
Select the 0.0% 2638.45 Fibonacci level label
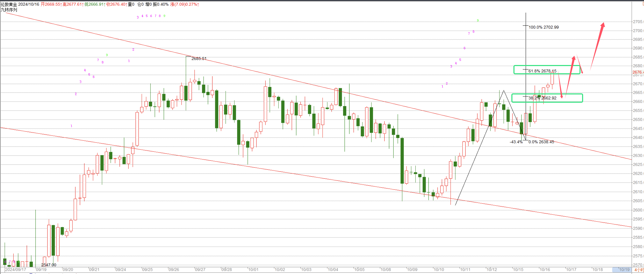pos(541,142)
